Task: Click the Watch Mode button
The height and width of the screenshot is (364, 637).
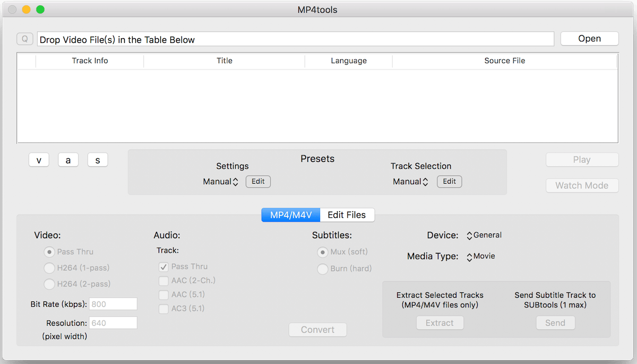Action: coord(582,185)
